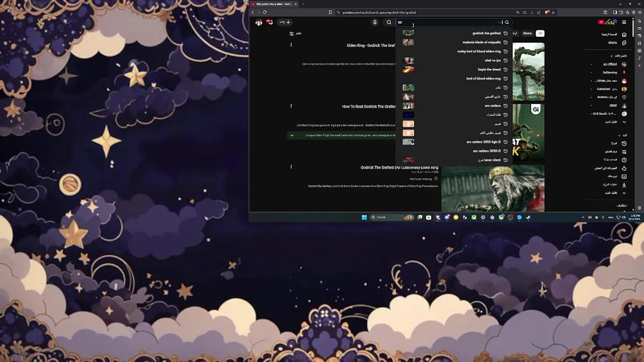Image resolution: width=644 pixels, height=362 pixels.
Task: Go back in the browser
Action: click(x=253, y=12)
